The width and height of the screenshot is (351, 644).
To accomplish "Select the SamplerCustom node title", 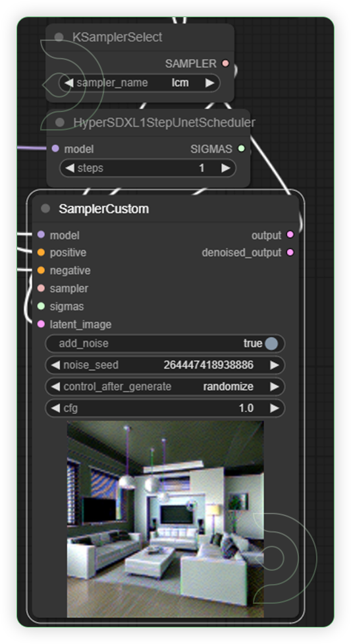I will point(104,209).
